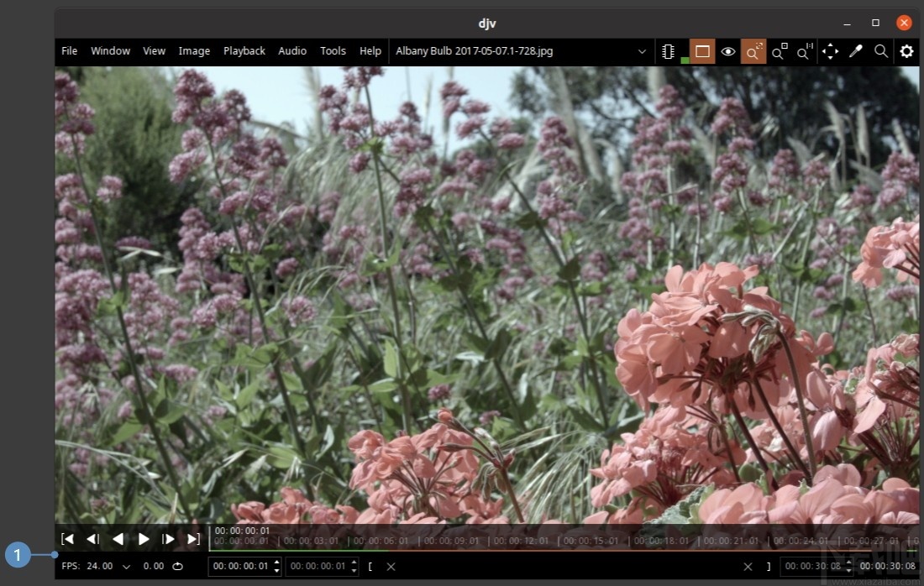Select the four-arrow pan tool
Screen dimensions: 924x586
coord(830,52)
